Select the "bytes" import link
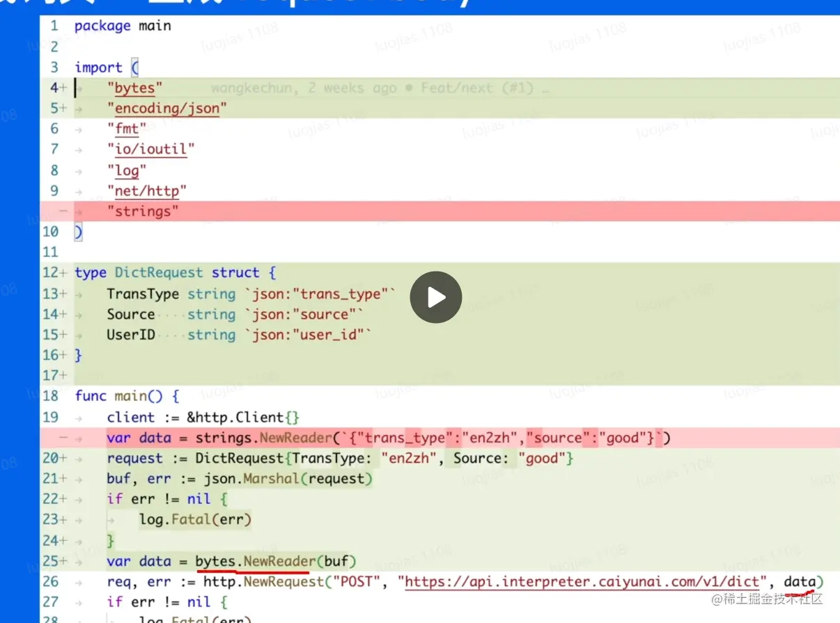Viewport: 840px width, 623px height. coord(134,88)
